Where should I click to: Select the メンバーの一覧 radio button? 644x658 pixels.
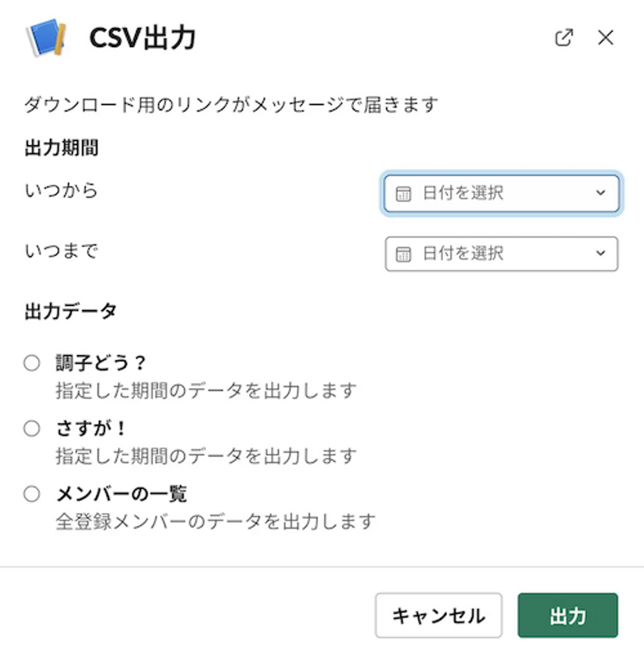click(32, 494)
